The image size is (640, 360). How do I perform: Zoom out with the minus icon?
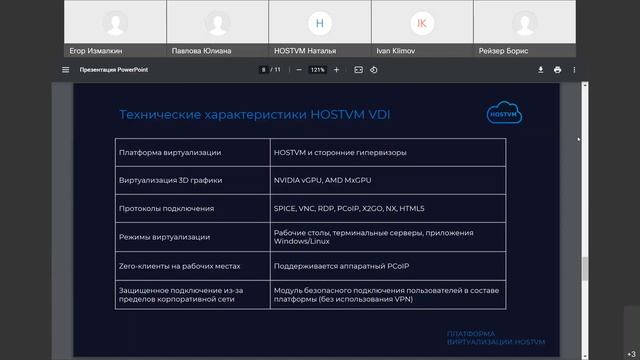point(299,70)
